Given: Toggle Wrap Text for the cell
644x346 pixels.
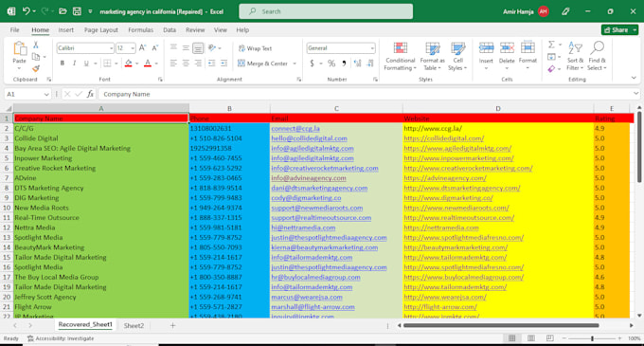Looking at the screenshot, I should coord(255,48).
